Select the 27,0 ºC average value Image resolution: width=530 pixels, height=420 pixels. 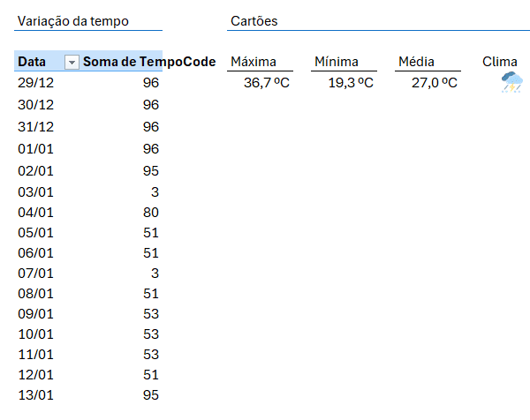tap(435, 83)
